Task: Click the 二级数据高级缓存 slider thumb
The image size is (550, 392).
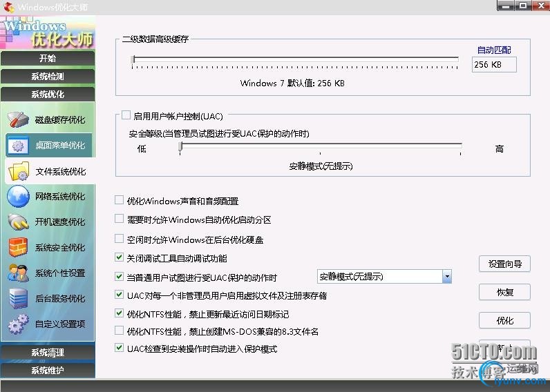Action: click(133, 59)
